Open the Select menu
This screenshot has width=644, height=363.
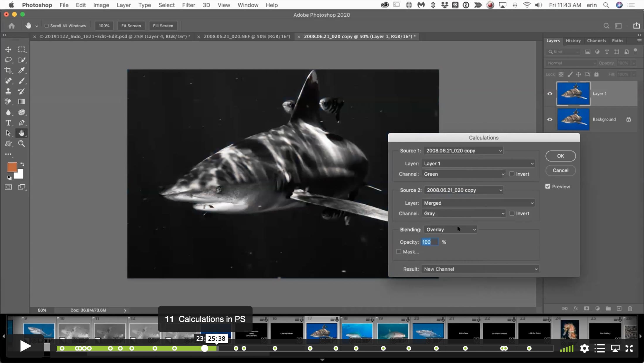tap(166, 5)
